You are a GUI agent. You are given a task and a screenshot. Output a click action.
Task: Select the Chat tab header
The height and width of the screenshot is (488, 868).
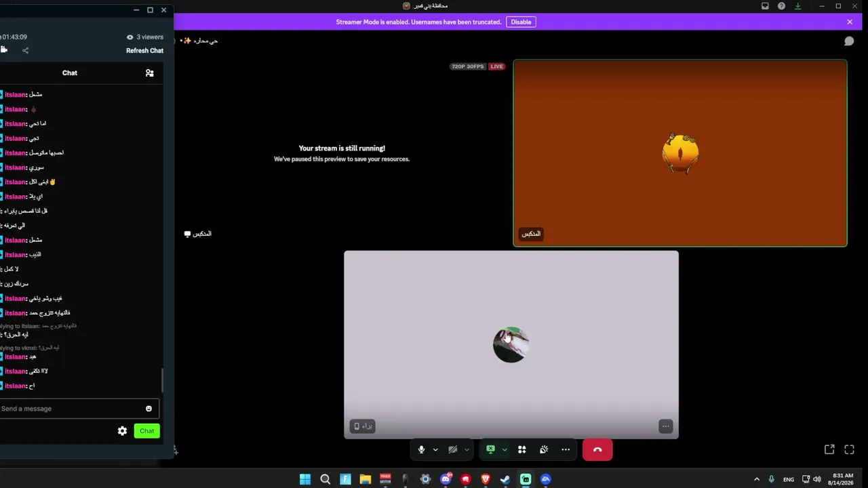click(70, 73)
